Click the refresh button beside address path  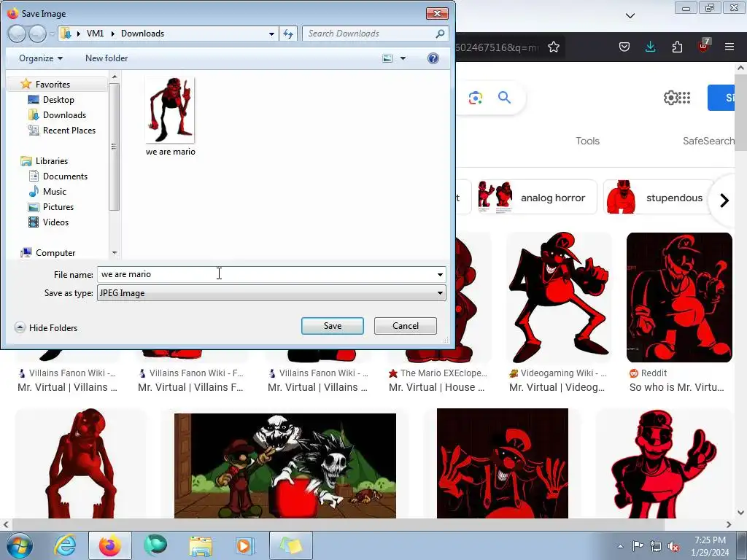[x=288, y=34]
